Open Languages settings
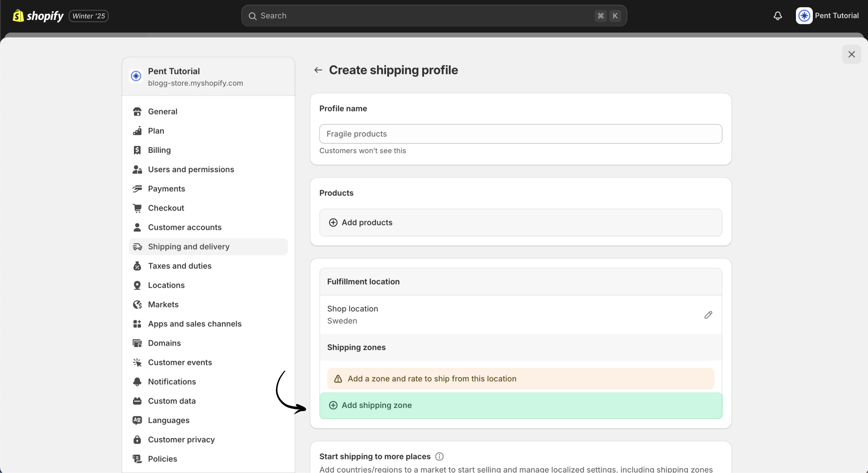 click(x=208, y=420)
